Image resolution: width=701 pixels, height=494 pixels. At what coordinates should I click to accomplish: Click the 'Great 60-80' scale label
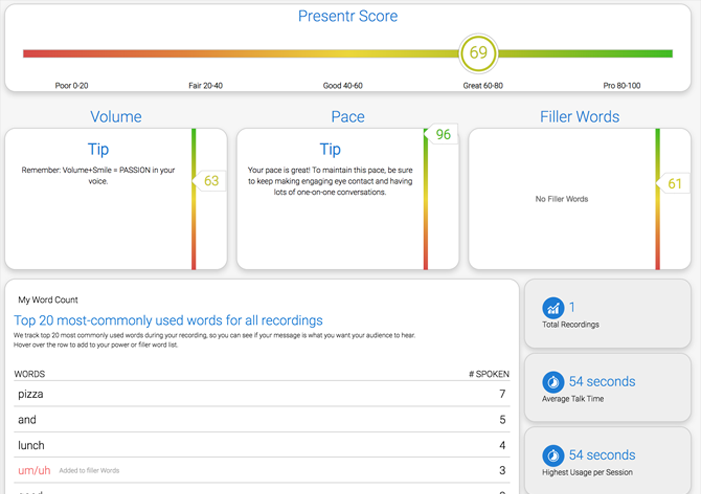tap(482, 85)
